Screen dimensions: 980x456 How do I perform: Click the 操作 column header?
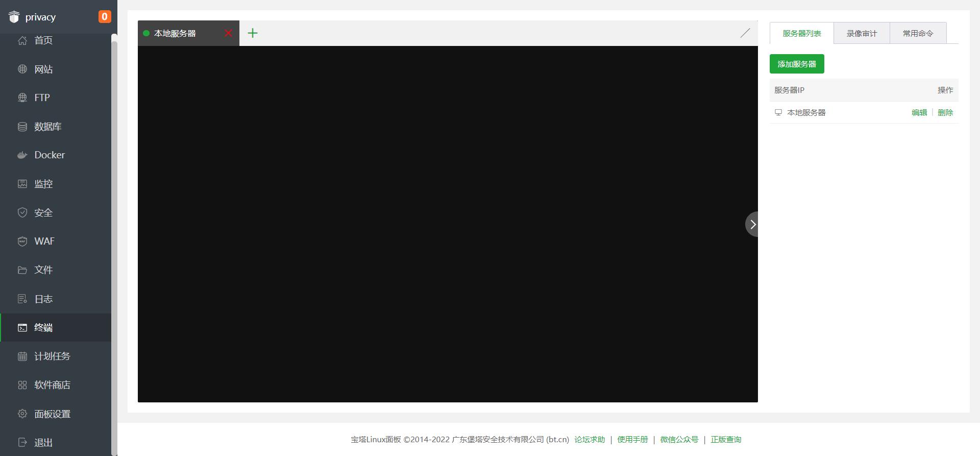pos(945,90)
